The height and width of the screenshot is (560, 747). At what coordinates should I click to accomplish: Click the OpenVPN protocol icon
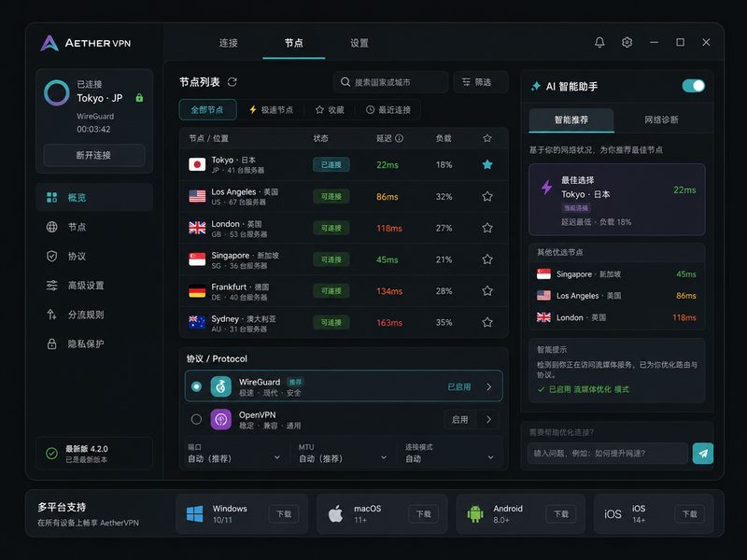(220, 419)
